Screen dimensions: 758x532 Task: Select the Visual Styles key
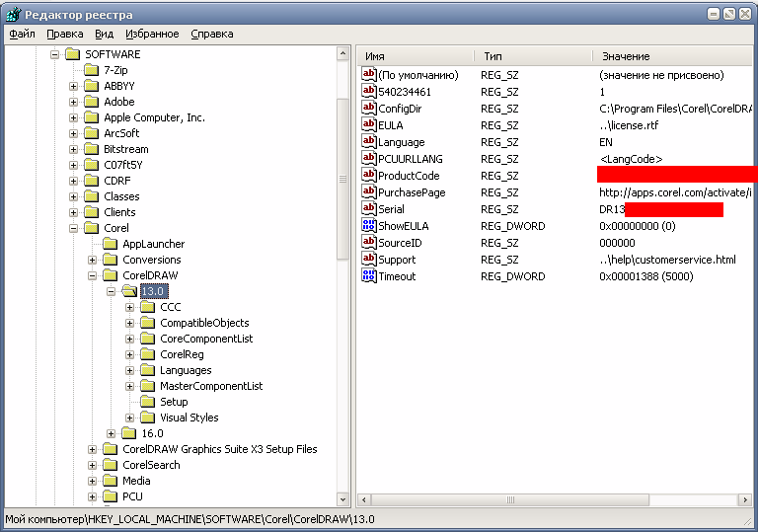click(189, 418)
